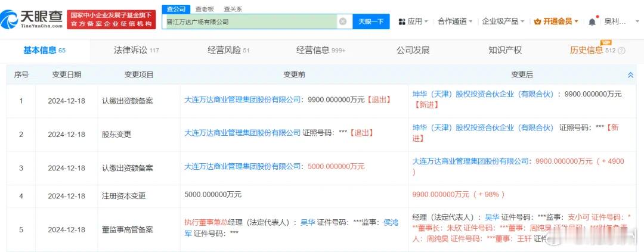Click the help icon beside 历史信息
Screen dimensions: 644x252
coord(621,51)
